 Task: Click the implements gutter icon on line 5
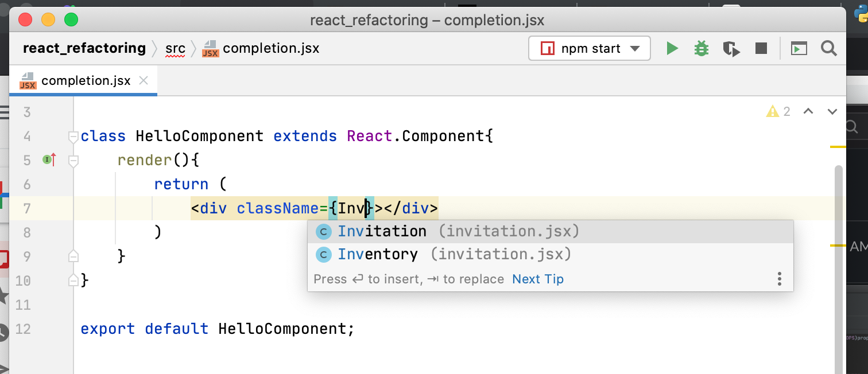(x=49, y=159)
